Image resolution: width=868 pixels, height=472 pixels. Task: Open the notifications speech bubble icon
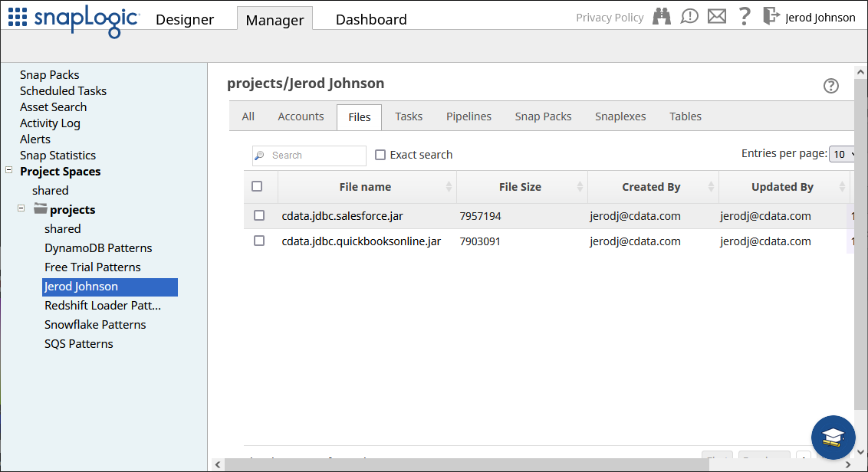(x=689, y=17)
